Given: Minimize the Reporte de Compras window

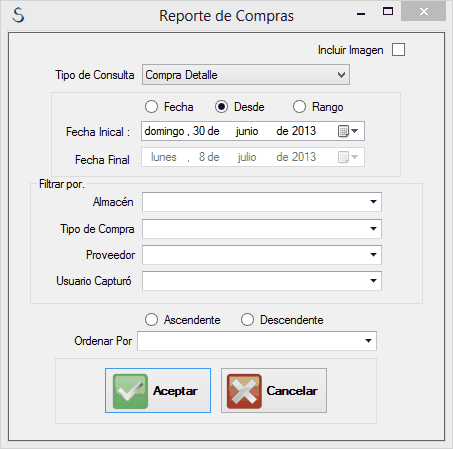Looking at the screenshot, I should (x=361, y=14).
